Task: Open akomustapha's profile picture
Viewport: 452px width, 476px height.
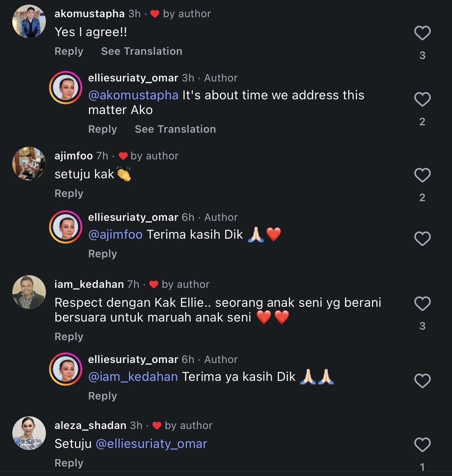Action: [29, 21]
